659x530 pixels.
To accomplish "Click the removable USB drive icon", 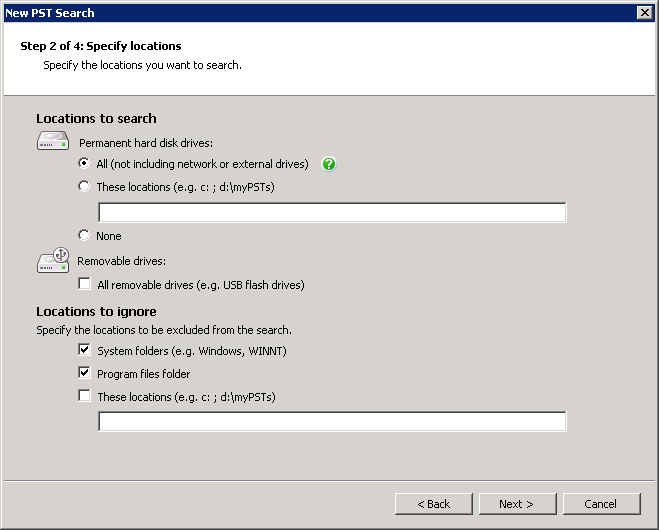I will (x=53, y=261).
